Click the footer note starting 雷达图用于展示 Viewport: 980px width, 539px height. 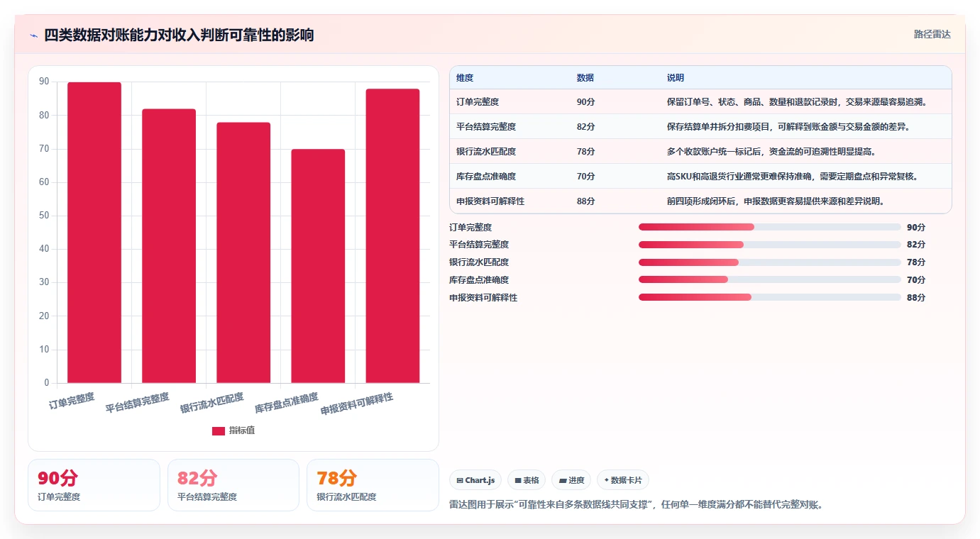637,505
